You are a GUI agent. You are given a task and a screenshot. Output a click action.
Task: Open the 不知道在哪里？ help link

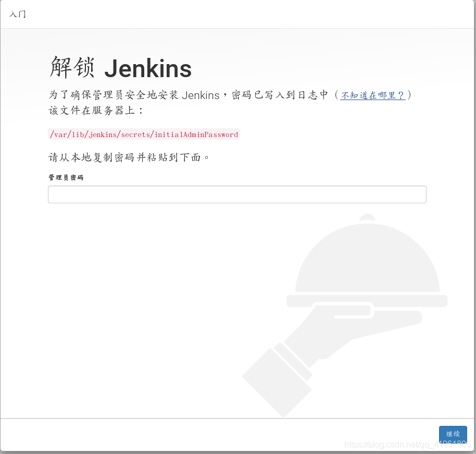point(372,95)
